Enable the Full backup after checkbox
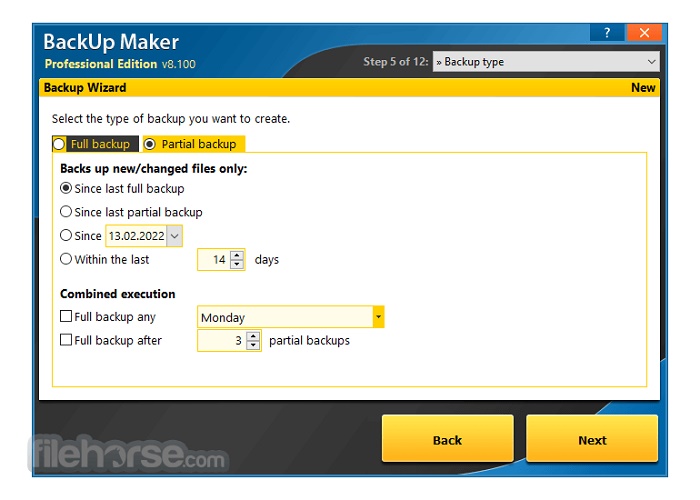Image resolution: width=700 pixels, height=500 pixels. click(66, 340)
